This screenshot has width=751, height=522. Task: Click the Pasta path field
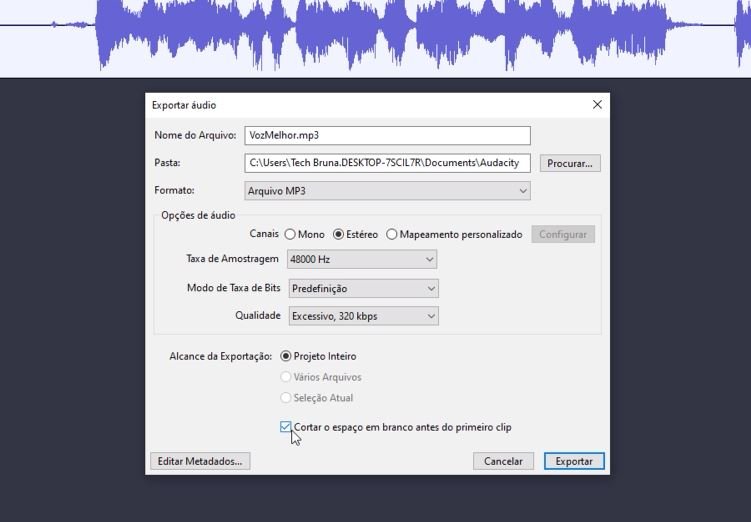[387, 163]
